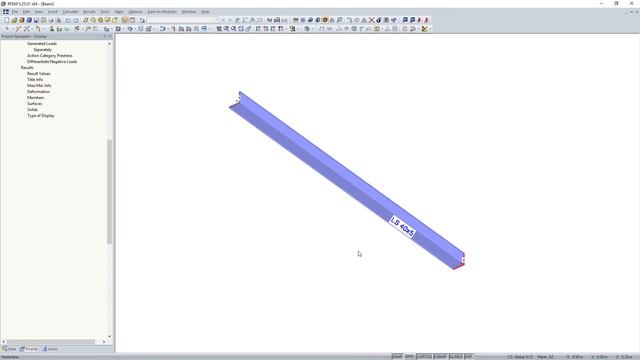Switch to the Views navigator tab
Image resolution: width=640 pixels, height=360 pixels.
pyautogui.click(x=50, y=349)
